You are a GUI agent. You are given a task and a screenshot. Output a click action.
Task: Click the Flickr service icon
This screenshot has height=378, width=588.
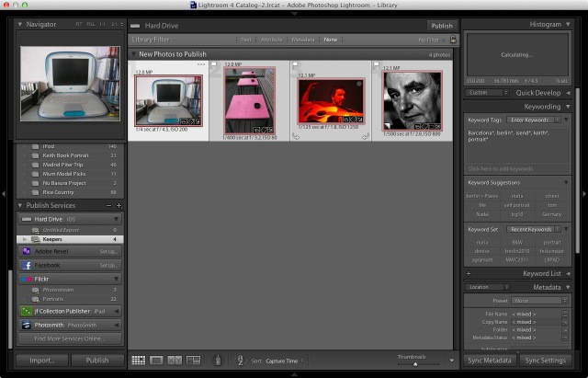coord(27,279)
